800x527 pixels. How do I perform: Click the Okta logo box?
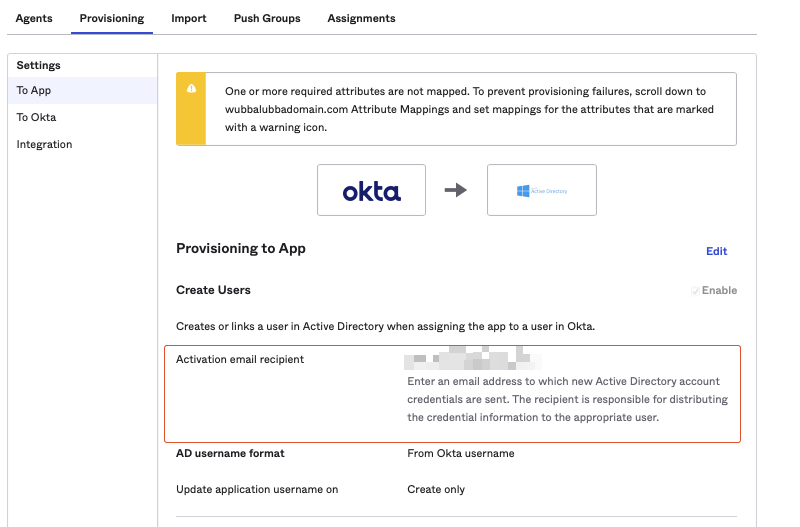pos(371,190)
